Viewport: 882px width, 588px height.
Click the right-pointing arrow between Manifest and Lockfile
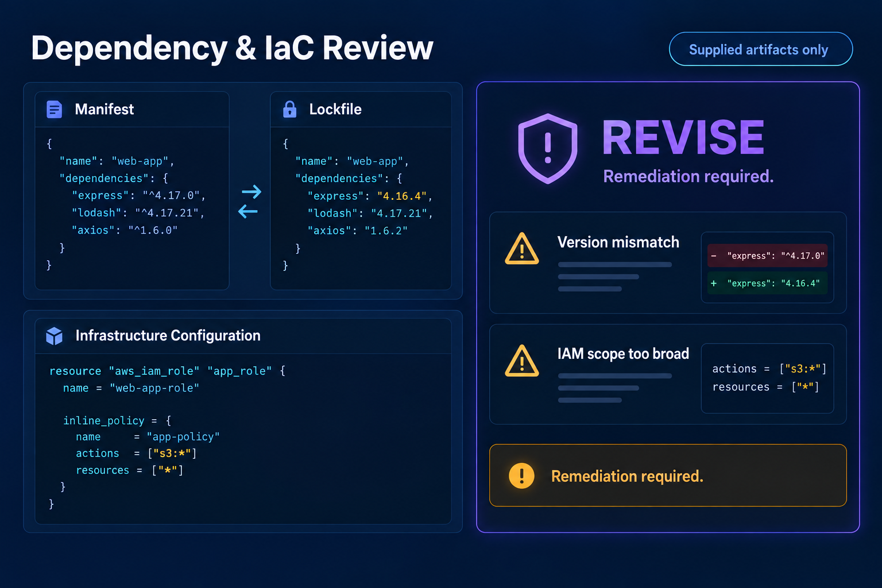tap(252, 191)
